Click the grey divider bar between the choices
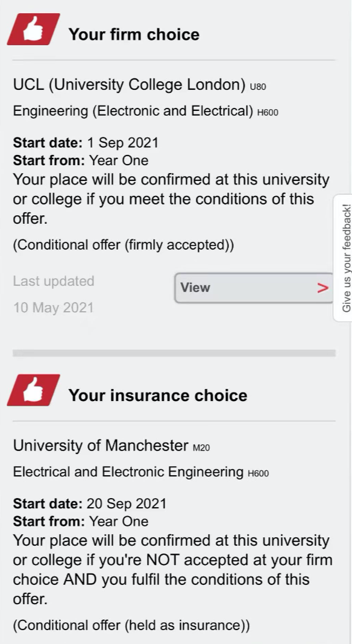 pyautogui.click(x=174, y=353)
